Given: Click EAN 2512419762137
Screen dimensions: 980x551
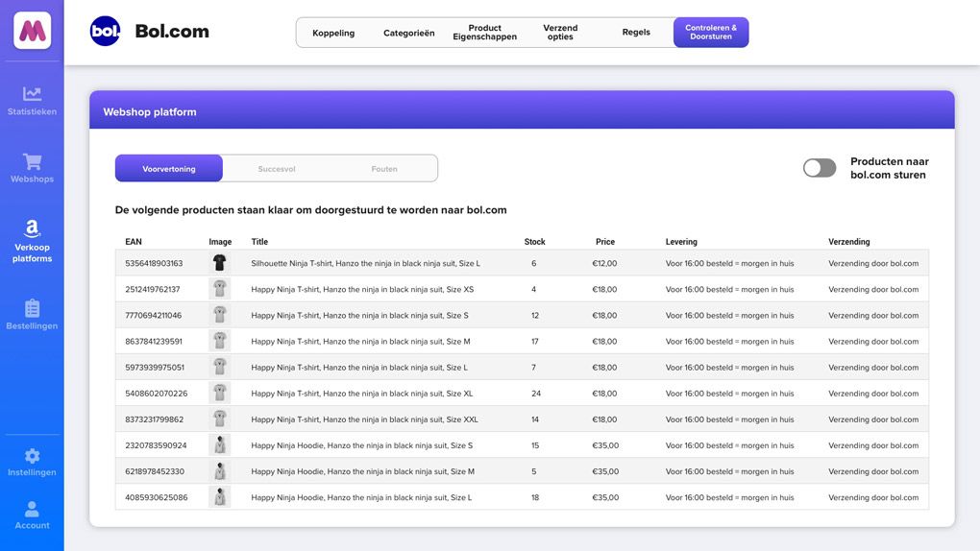Looking at the screenshot, I should tap(153, 289).
